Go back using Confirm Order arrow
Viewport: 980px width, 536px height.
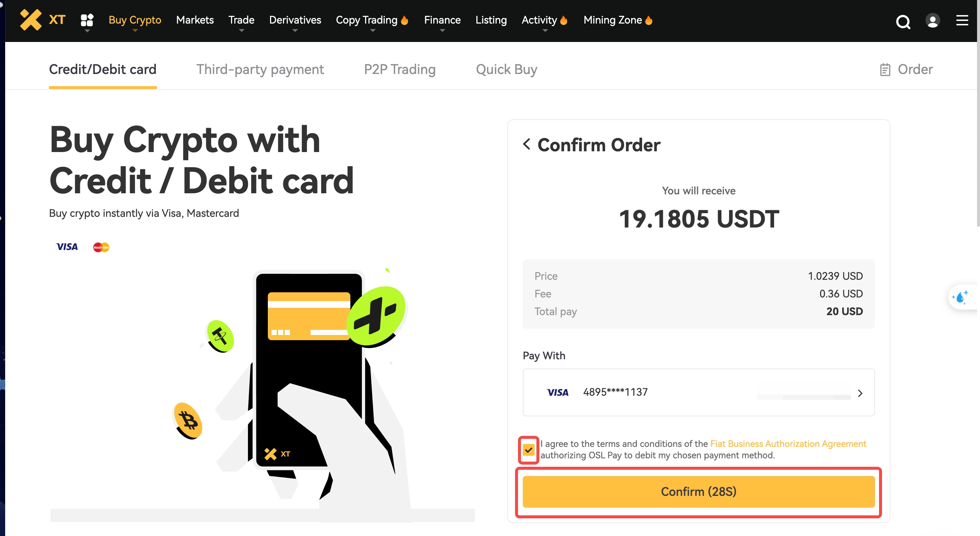[527, 144]
